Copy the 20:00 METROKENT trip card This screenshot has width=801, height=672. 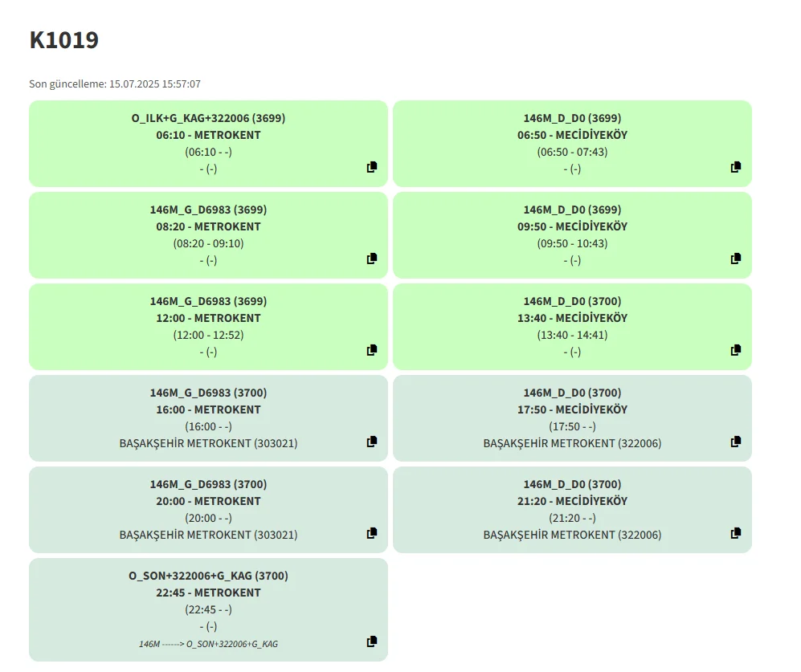click(x=372, y=533)
